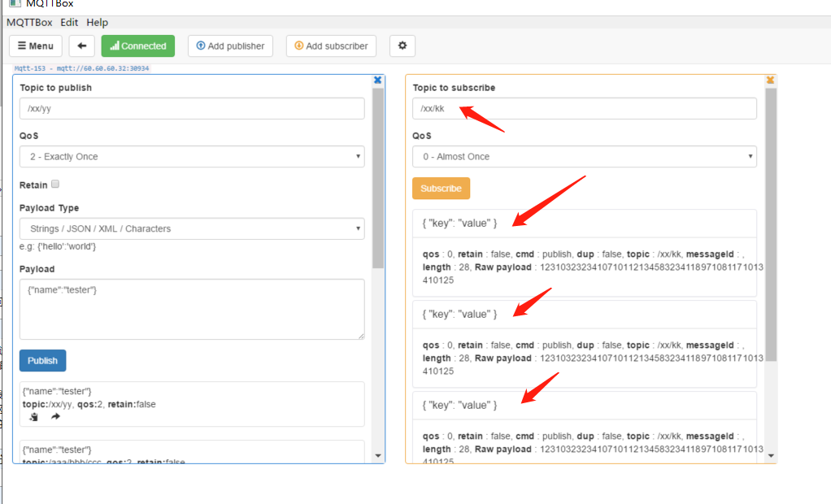
Task: Add a new publisher
Action: point(231,46)
